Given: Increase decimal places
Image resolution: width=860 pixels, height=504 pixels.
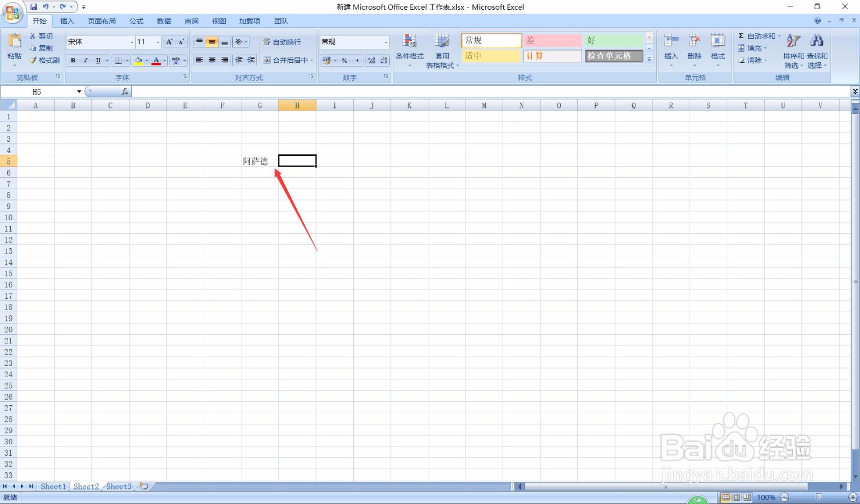Looking at the screenshot, I should [x=371, y=61].
